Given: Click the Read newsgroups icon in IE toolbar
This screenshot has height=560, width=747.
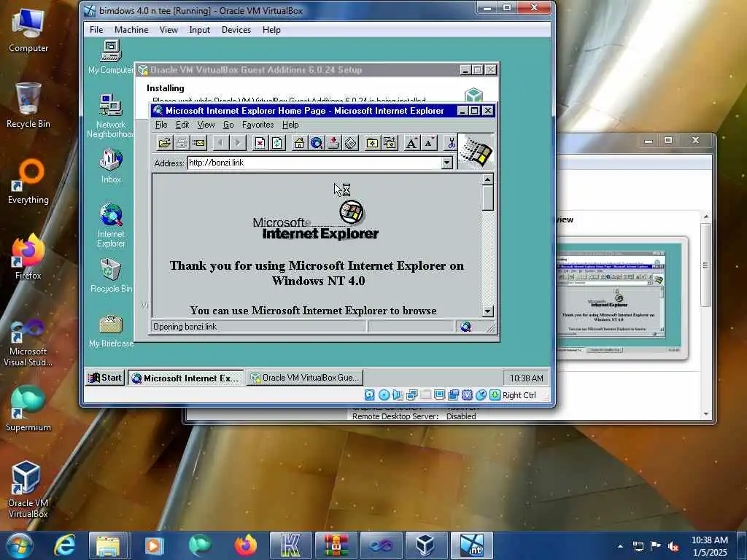Looking at the screenshot, I should pyautogui.click(x=333, y=143).
